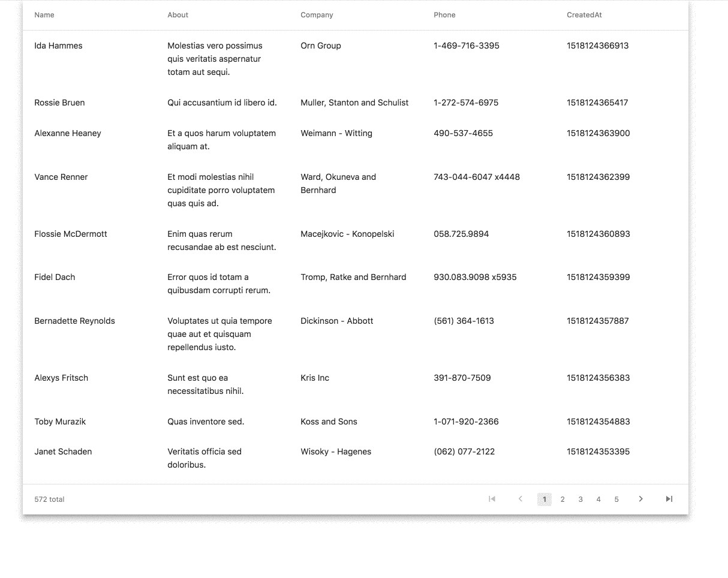Click CreatedAt value 1518124365417
Viewport: 728px width, 578px height.
click(597, 103)
